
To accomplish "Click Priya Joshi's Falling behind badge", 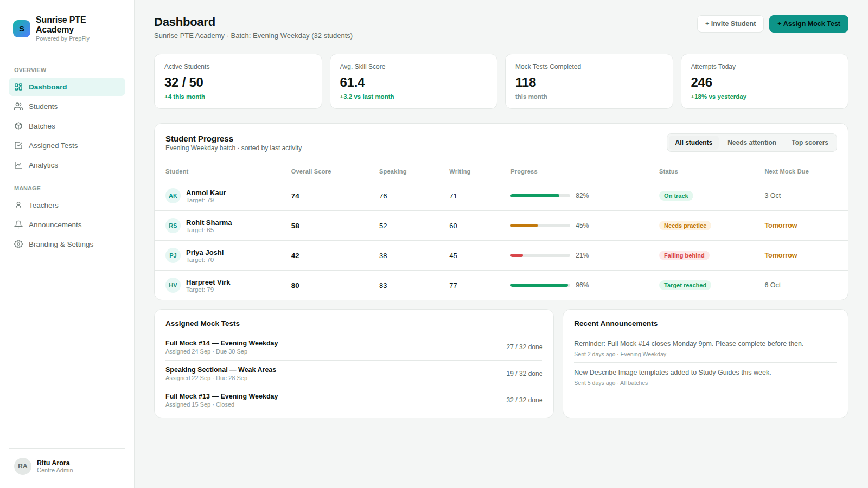I will (684, 255).
